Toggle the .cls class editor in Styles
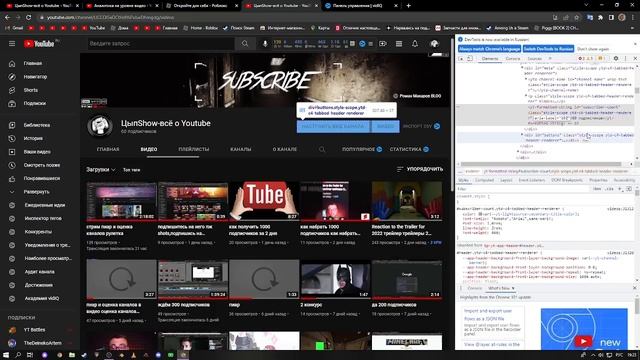Image resolution: width=640 pixels, height=360 pixels. [x=610, y=189]
